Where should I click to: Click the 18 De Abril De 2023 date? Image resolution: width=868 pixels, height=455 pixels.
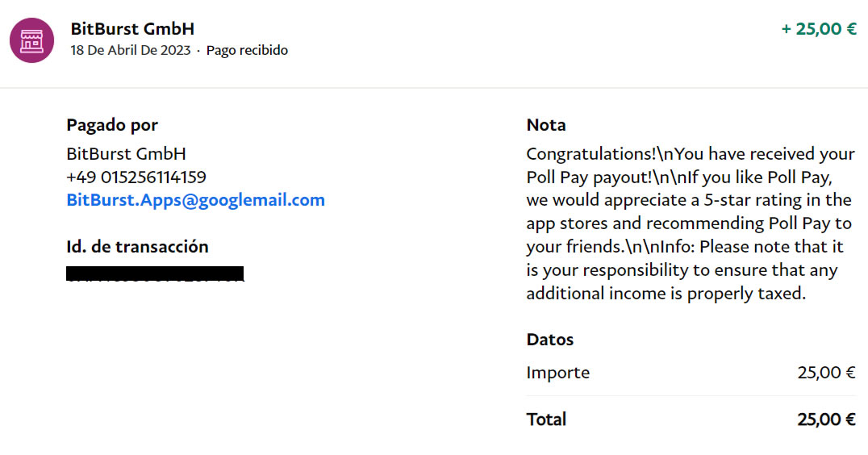click(131, 51)
